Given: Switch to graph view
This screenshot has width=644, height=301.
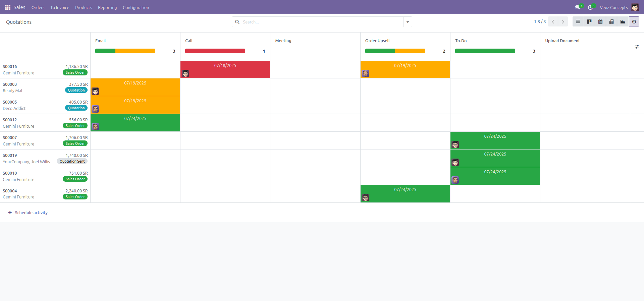Looking at the screenshot, I should point(623,22).
